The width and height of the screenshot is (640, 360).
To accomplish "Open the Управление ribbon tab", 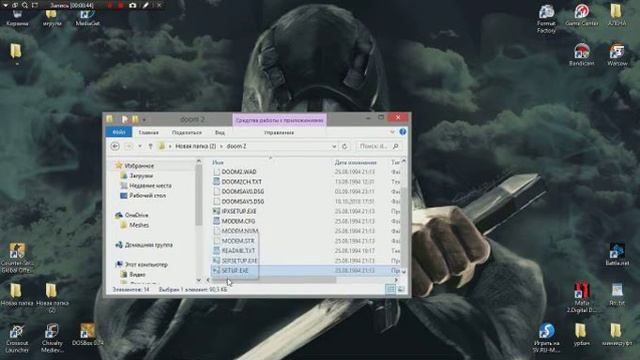I will coord(279,133).
